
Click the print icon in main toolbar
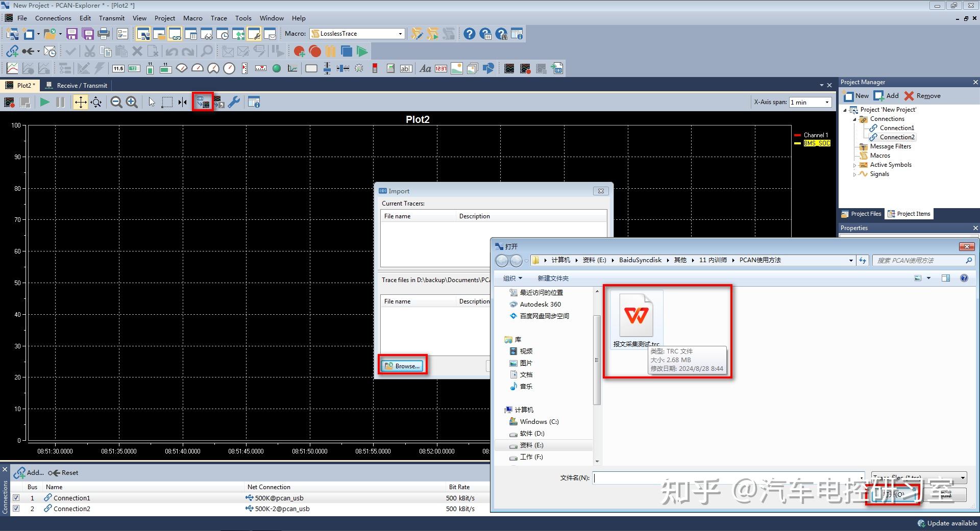(104, 34)
